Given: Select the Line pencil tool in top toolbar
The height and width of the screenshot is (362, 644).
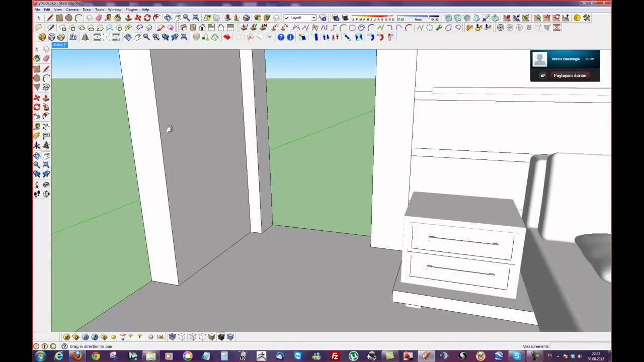Looking at the screenshot, I should click(50, 18).
